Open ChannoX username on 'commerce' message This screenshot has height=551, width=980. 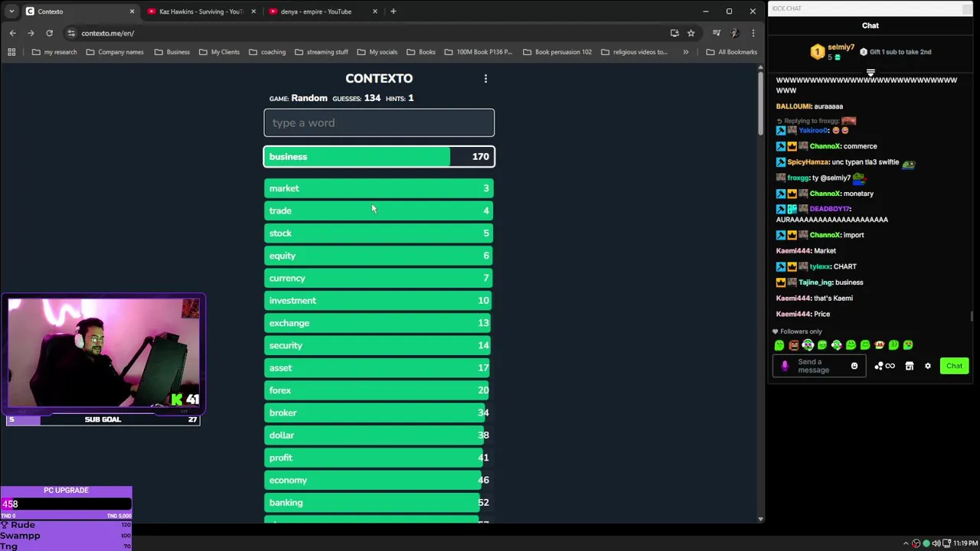coord(825,146)
